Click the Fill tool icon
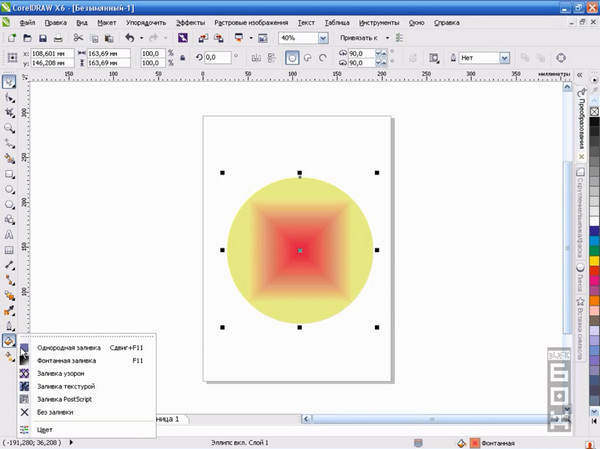Image resolution: width=600 pixels, height=449 pixels. click(10, 340)
